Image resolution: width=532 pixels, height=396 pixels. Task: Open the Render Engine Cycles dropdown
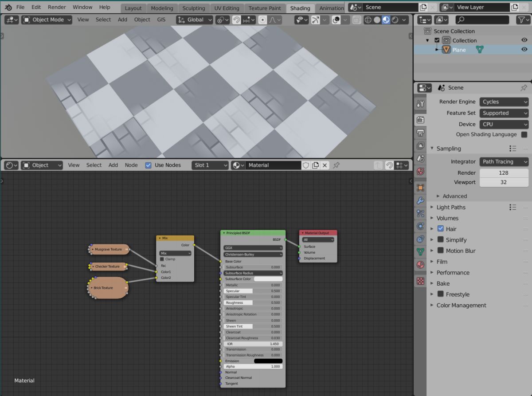click(x=504, y=102)
